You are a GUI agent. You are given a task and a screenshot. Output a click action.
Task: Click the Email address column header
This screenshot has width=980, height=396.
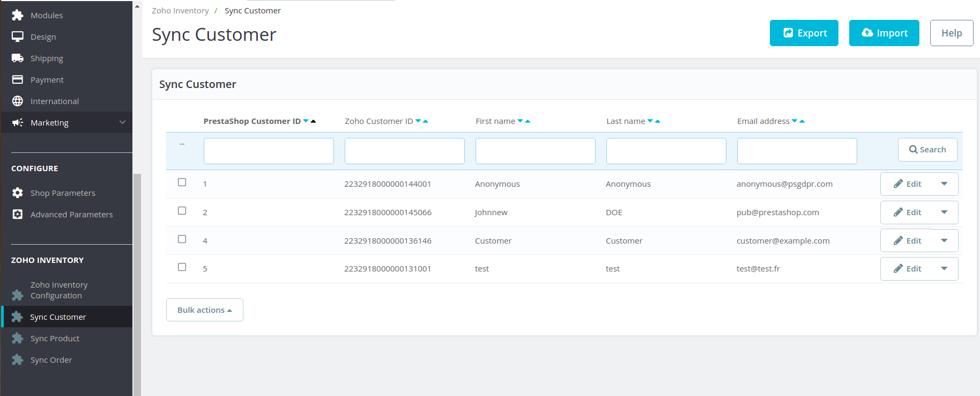pyautogui.click(x=763, y=121)
